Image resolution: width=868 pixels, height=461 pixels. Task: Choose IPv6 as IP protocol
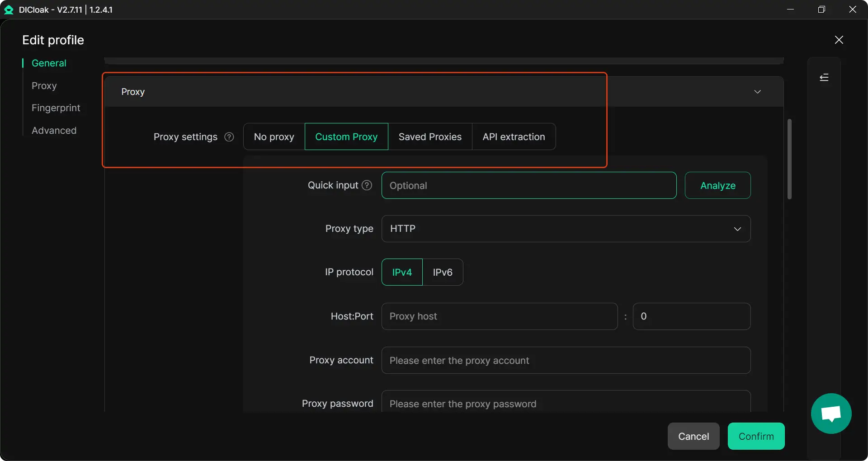443,272
